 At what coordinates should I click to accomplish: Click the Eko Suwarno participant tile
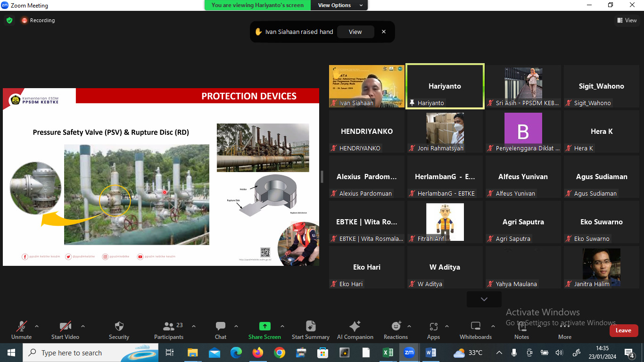point(602,222)
